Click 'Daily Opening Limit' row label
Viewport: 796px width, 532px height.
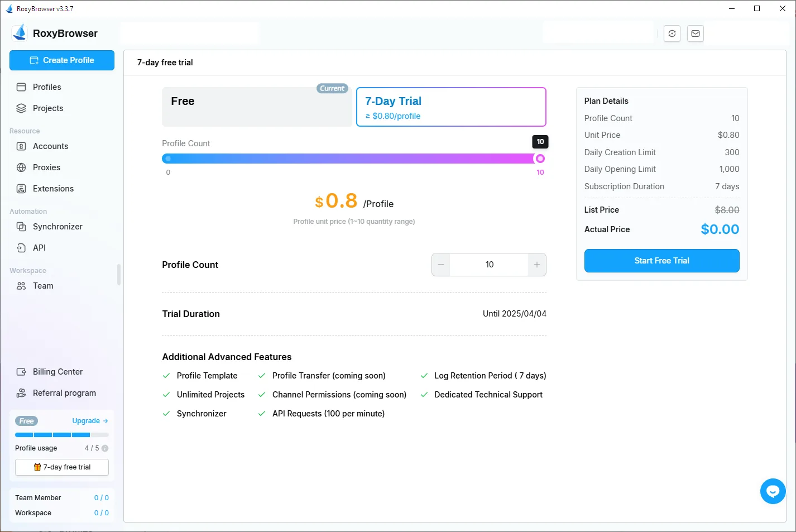coord(620,169)
